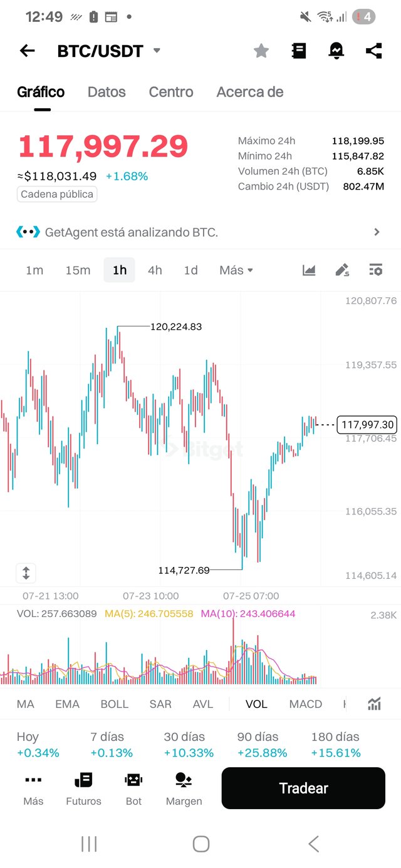Open drawing tools pencil icon

point(342,270)
